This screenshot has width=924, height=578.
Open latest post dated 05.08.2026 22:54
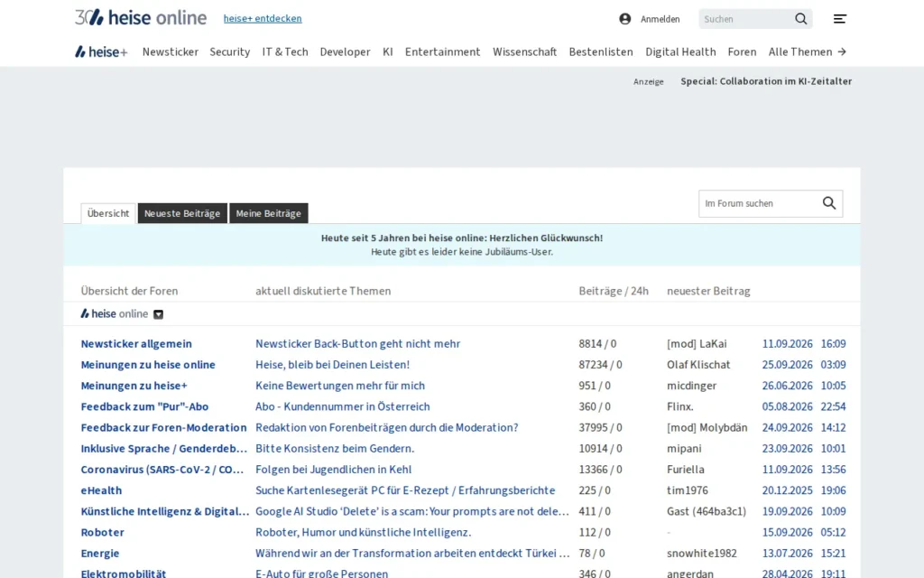[x=804, y=407]
